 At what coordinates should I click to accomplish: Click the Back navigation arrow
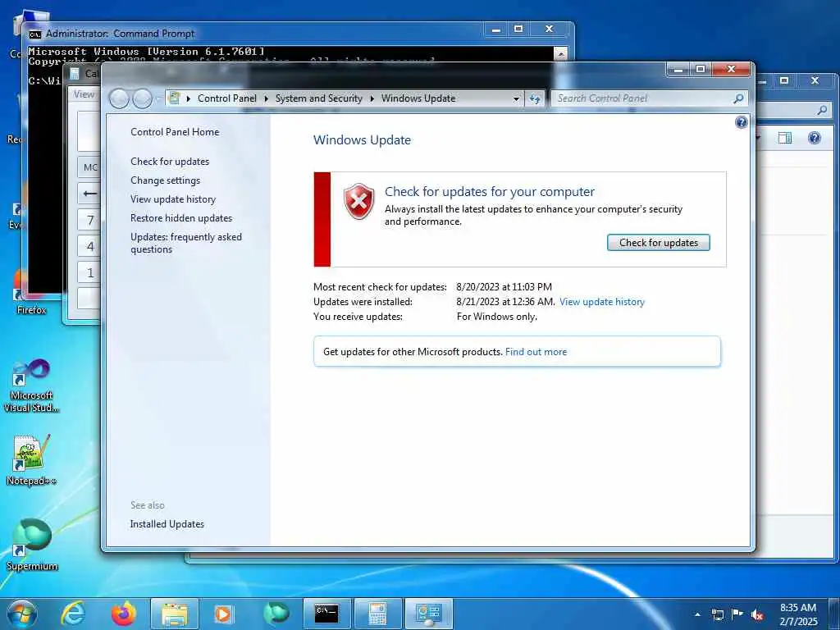(119, 98)
